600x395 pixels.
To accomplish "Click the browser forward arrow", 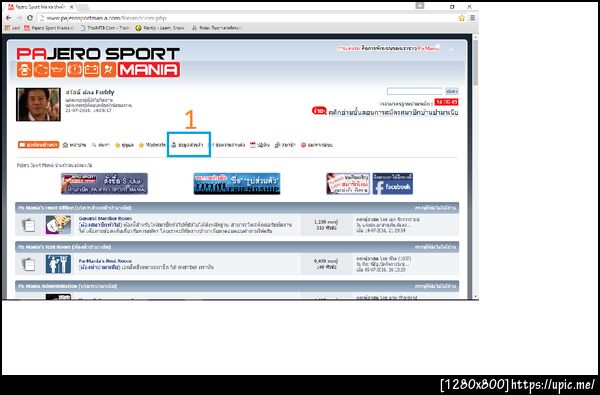I will pos(19,18).
